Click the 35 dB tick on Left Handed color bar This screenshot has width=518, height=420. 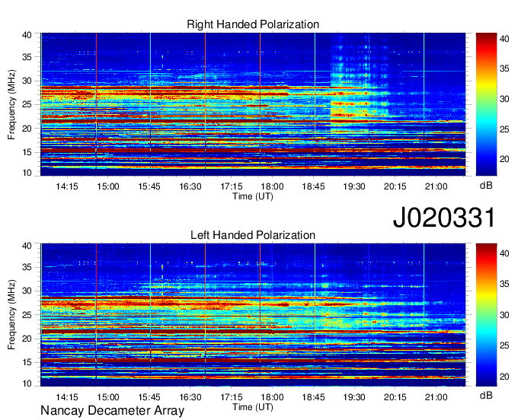coord(504,284)
